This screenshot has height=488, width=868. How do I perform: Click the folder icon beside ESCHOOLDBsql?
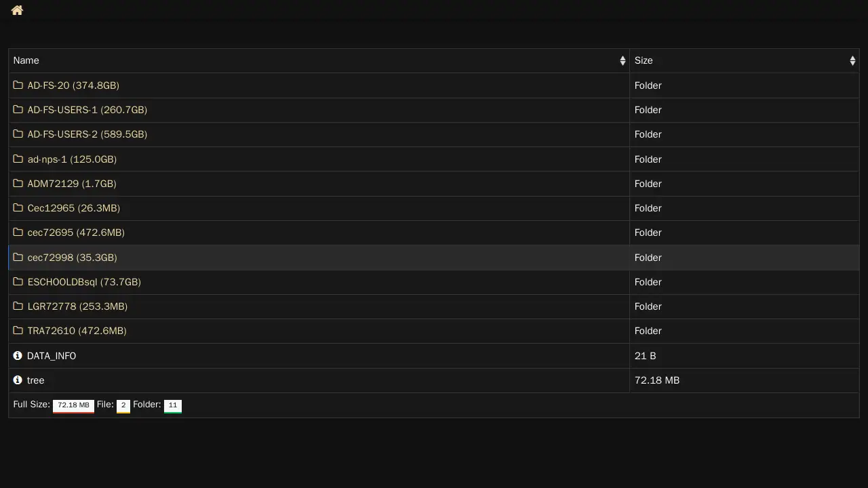click(18, 282)
